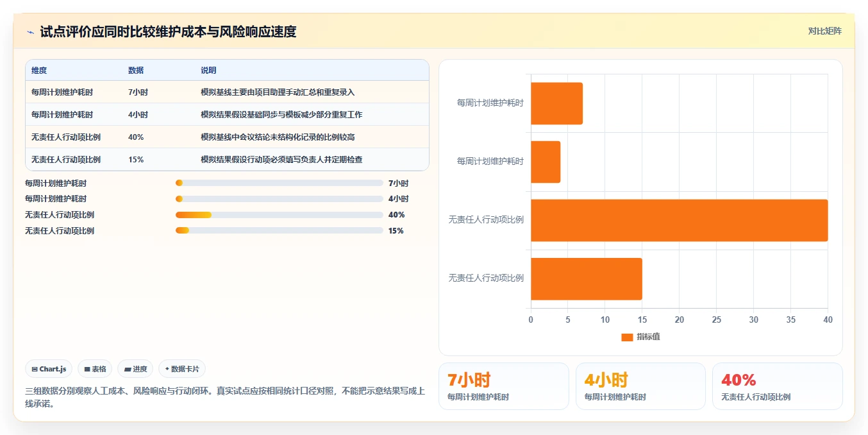Image resolution: width=868 pixels, height=435 pixels.
Task: Select the 40% cell in the table
Action: (x=136, y=137)
